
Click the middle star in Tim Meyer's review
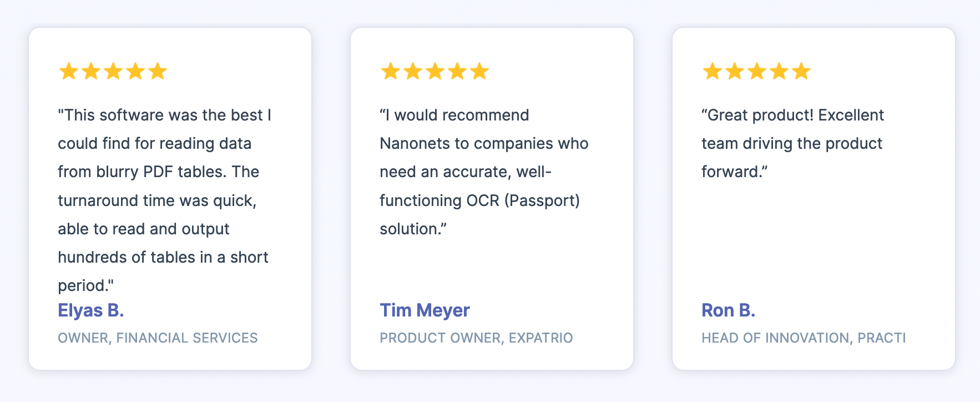435,72
